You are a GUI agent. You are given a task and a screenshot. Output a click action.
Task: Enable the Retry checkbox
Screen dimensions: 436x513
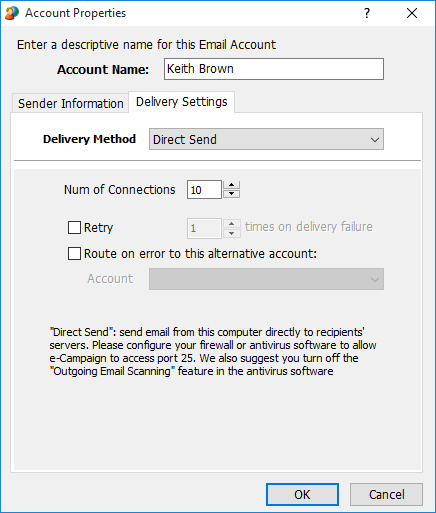[x=74, y=228]
